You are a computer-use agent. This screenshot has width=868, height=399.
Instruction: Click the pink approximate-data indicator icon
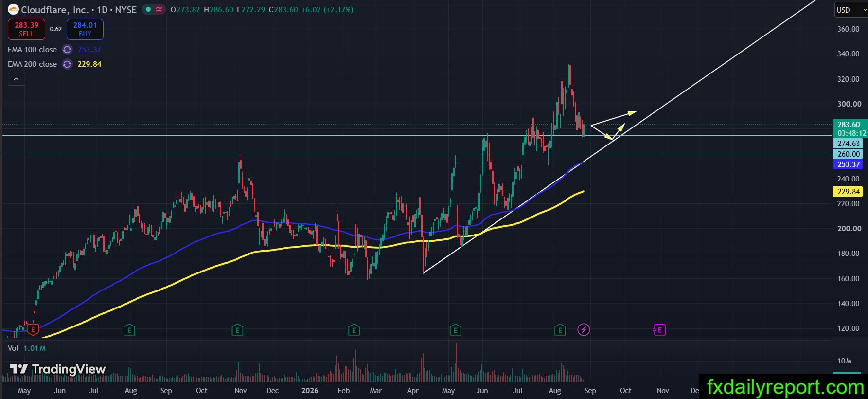(159, 9)
